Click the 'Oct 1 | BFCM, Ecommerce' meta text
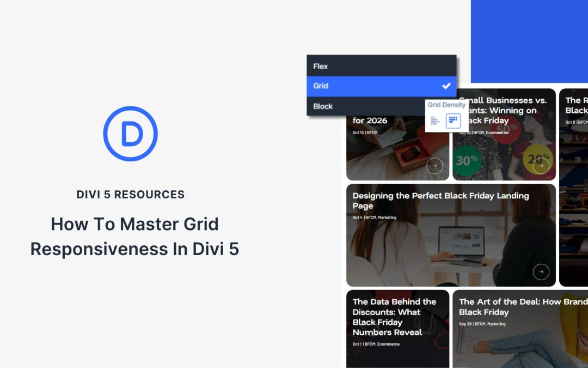588x368 pixels. 376,344
